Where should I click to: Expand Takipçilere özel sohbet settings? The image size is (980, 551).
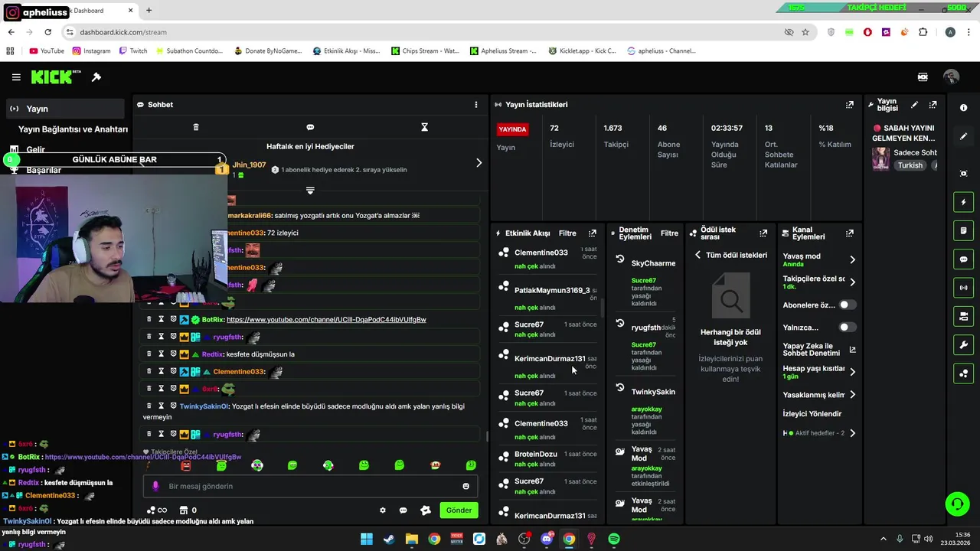tap(852, 282)
